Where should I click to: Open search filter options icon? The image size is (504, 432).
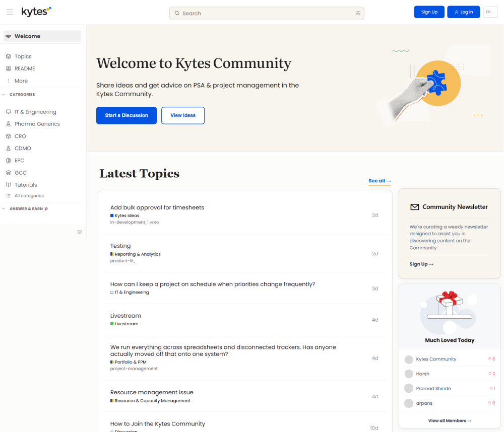tap(358, 13)
